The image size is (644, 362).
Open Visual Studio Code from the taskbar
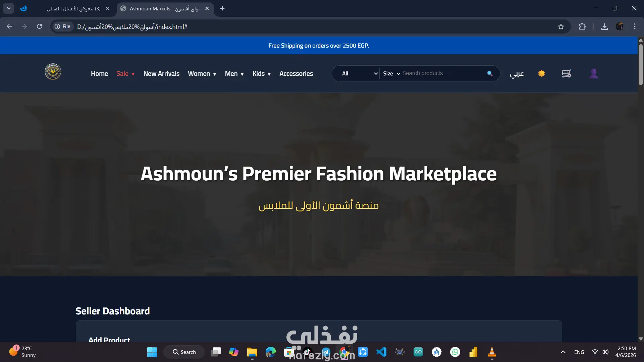(x=381, y=352)
